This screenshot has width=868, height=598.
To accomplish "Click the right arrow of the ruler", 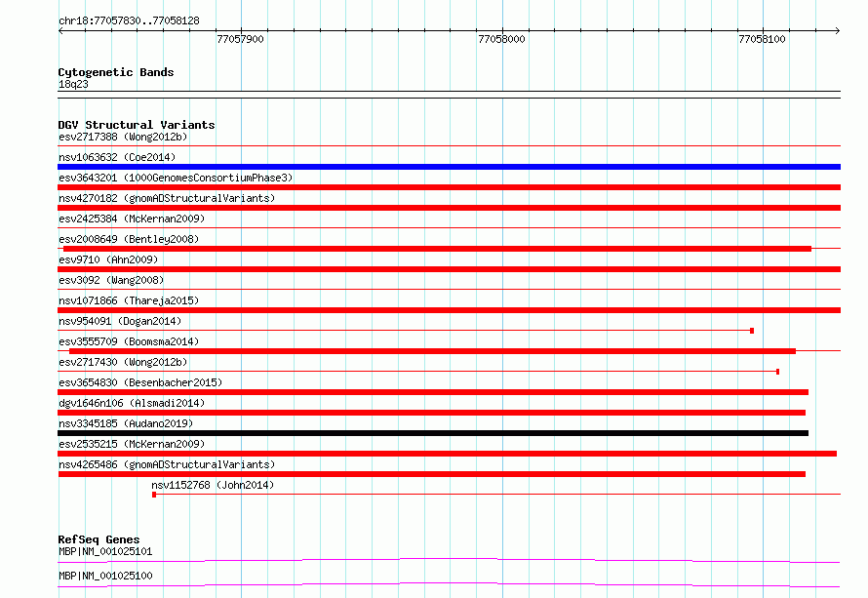I will pos(837,31).
